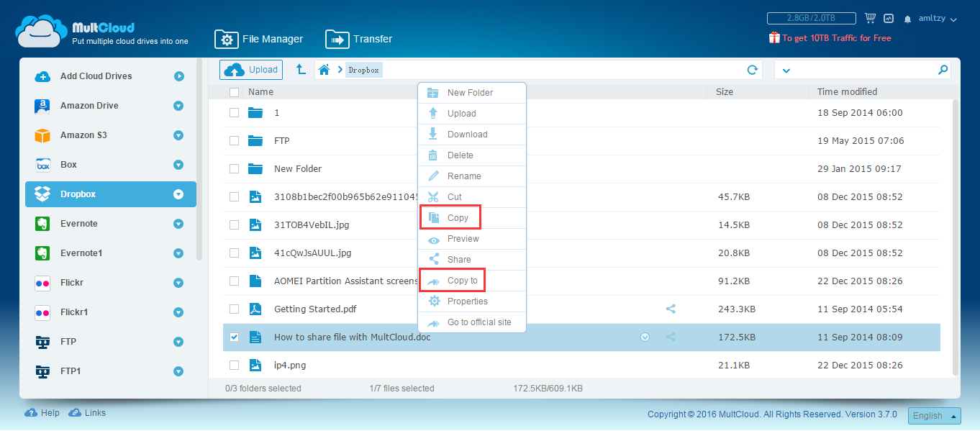Viewport: 980px width, 431px height.
Task: Select New Folder in context menu
Action: pos(472,93)
